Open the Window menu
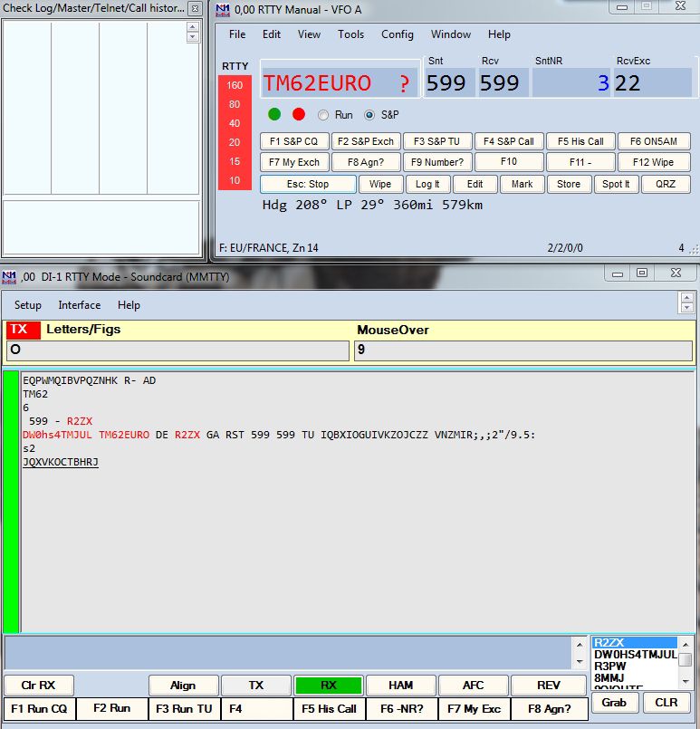This screenshot has width=700, height=729. pos(451,34)
